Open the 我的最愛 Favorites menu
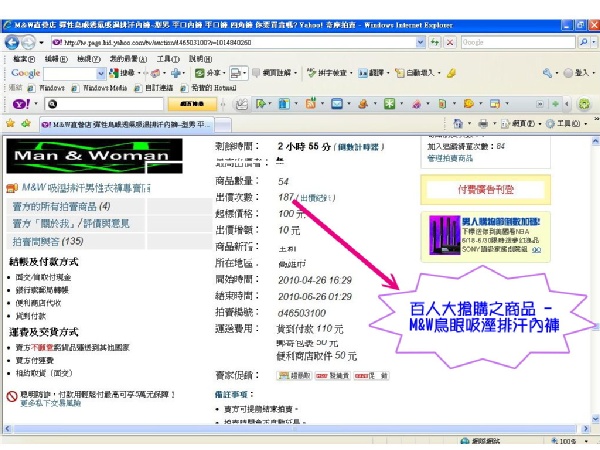The width and height of the screenshot is (600, 450). (x=128, y=59)
